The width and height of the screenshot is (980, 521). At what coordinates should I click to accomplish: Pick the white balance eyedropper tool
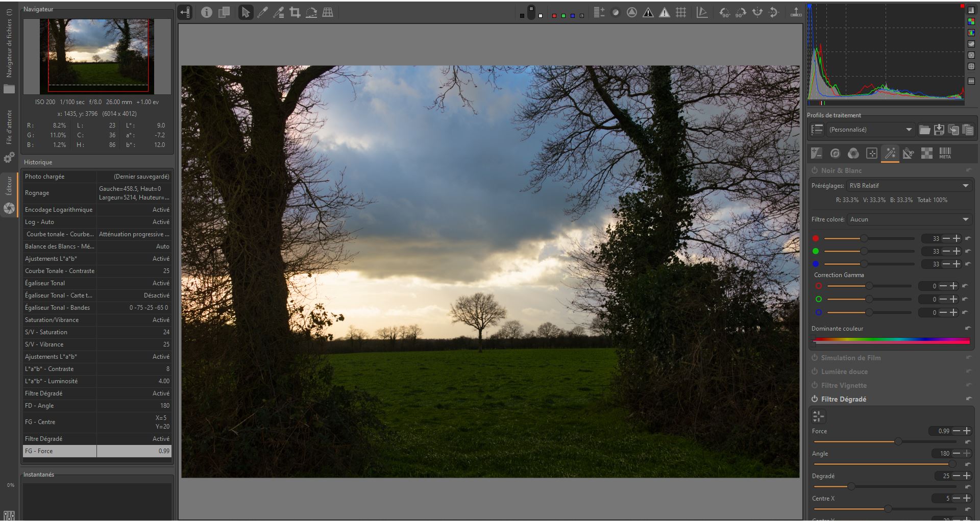262,13
